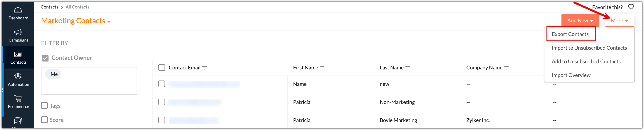
Task: Sort by Contact Email filter icon
Action: [204, 68]
